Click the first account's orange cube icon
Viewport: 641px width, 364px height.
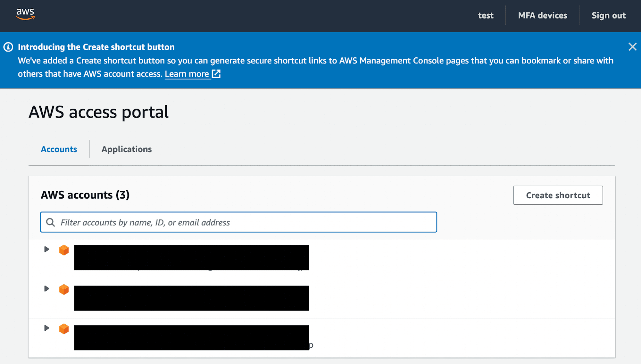coord(64,250)
